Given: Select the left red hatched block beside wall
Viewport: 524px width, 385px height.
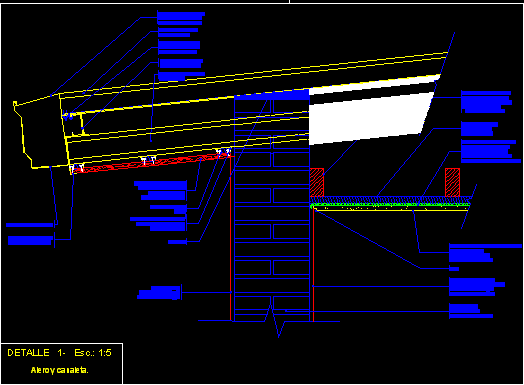Looking at the screenshot, I should click(317, 182).
